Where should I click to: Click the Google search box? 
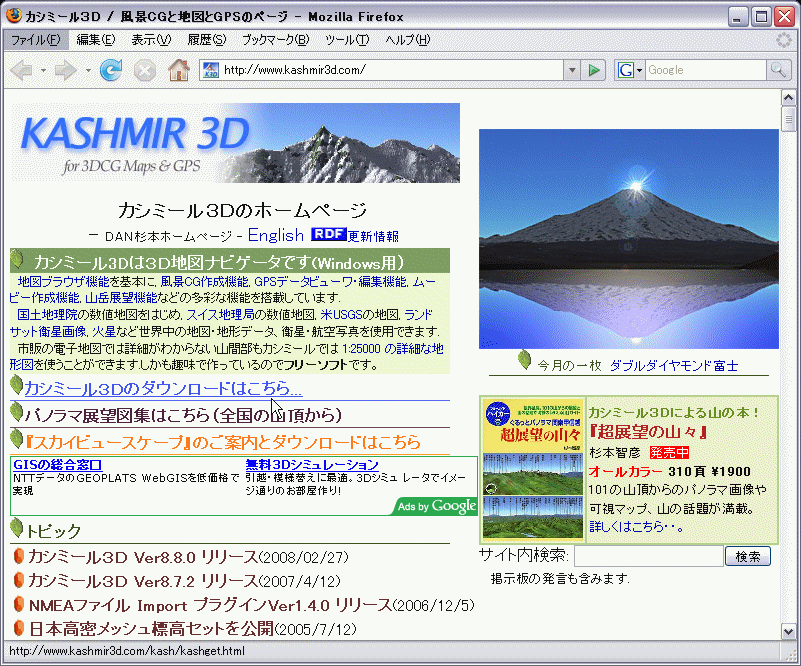click(x=706, y=70)
